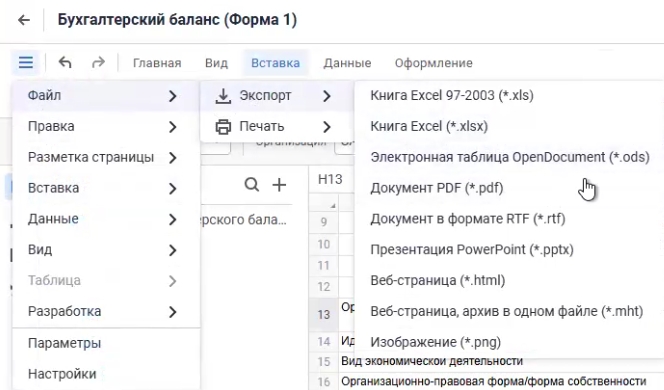This screenshot has width=664, height=390.
Task: Expand the chevron next to Экспорт
Action: coord(326,96)
